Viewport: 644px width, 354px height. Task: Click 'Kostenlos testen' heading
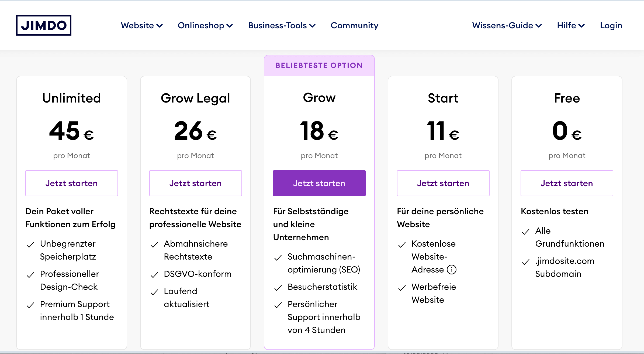[x=555, y=211]
